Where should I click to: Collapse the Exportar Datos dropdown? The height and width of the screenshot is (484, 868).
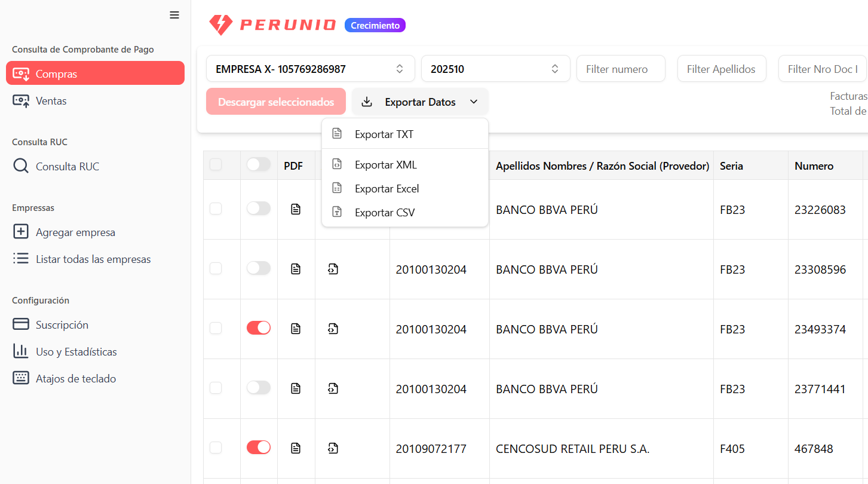pyautogui.click(x=419, y=101)
